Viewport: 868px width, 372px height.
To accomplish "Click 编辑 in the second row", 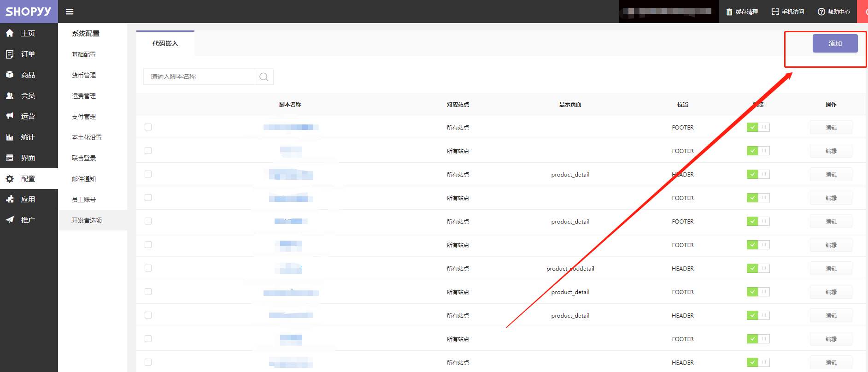I will click(x=831, y=151).
